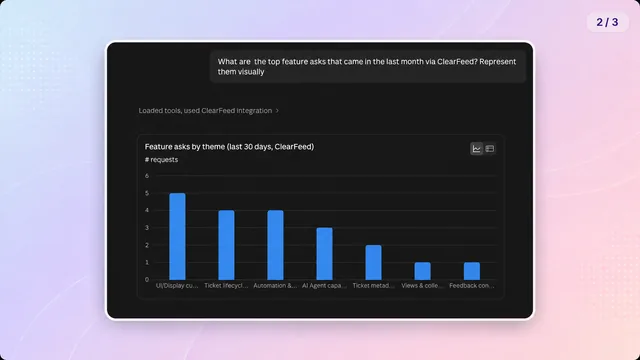
Task: Click the y-axis value 6
Action: pos(147,176)
